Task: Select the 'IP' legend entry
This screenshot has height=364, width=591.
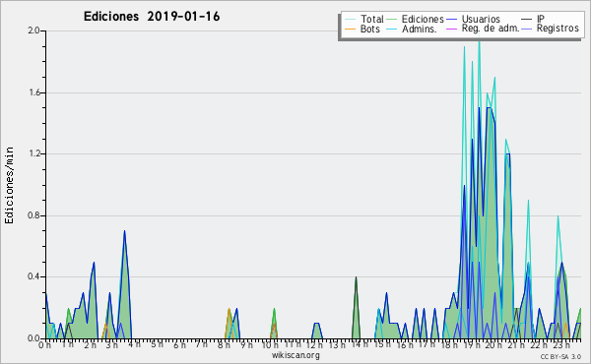Action: click(x=541, y=19)
